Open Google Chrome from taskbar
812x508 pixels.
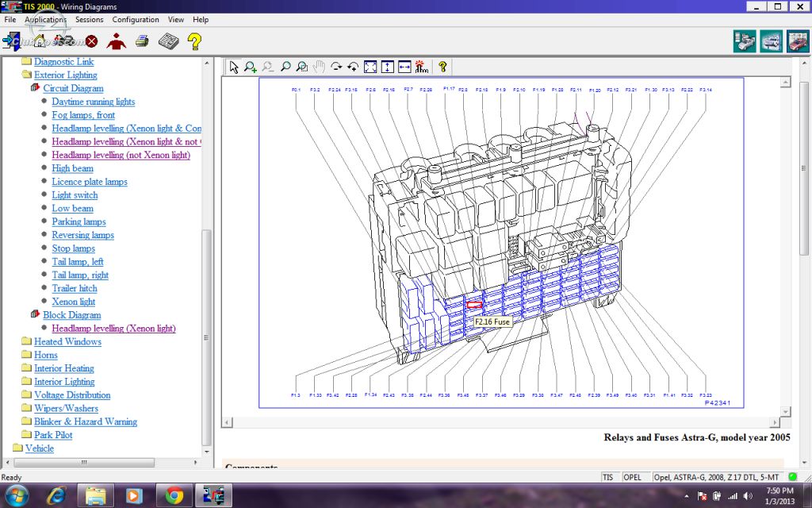(174, 496)
